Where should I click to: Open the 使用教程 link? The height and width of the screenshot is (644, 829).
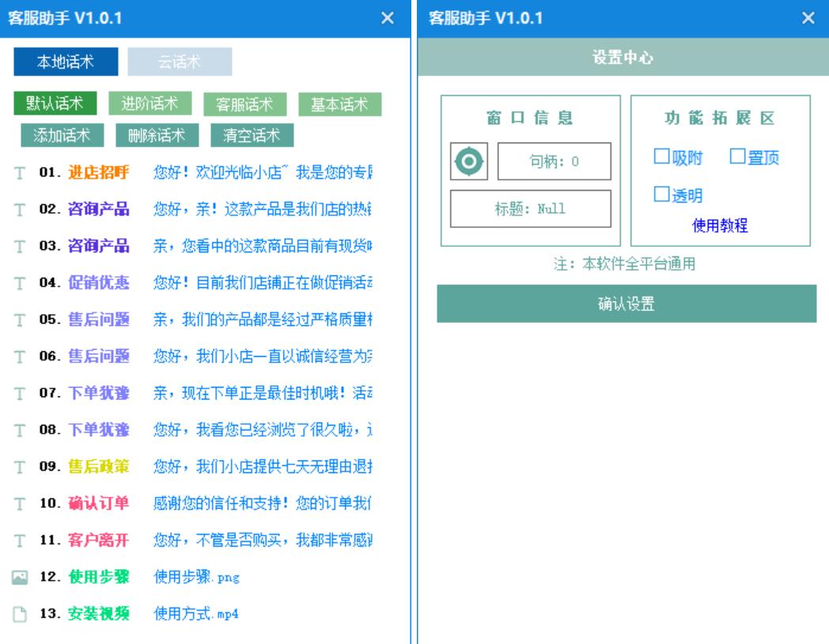[720, 226]
